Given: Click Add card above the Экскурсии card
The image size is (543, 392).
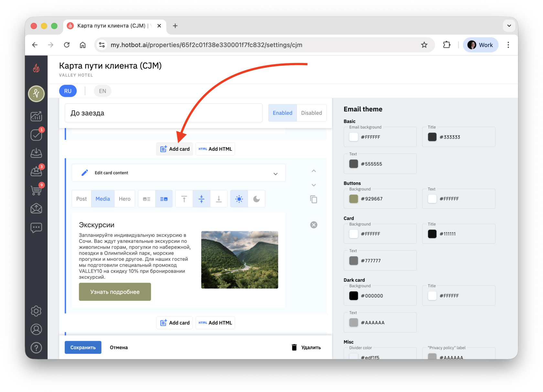Looking at the screenshot, I should (175, 149).
